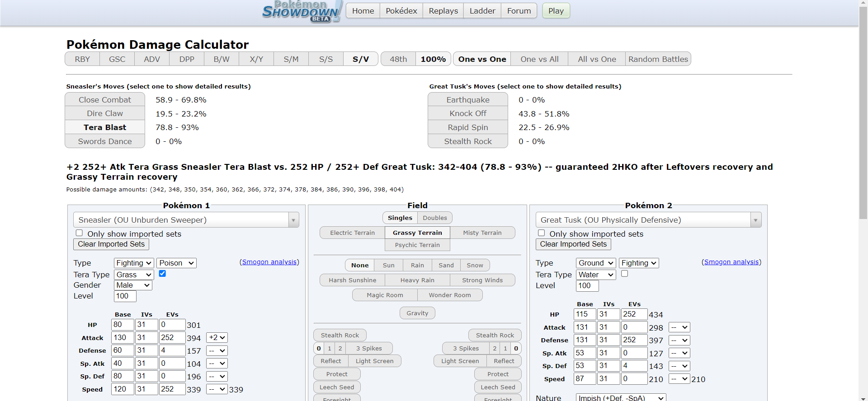Select the 48th notation option
868x401 pixels.
[398, 59]
